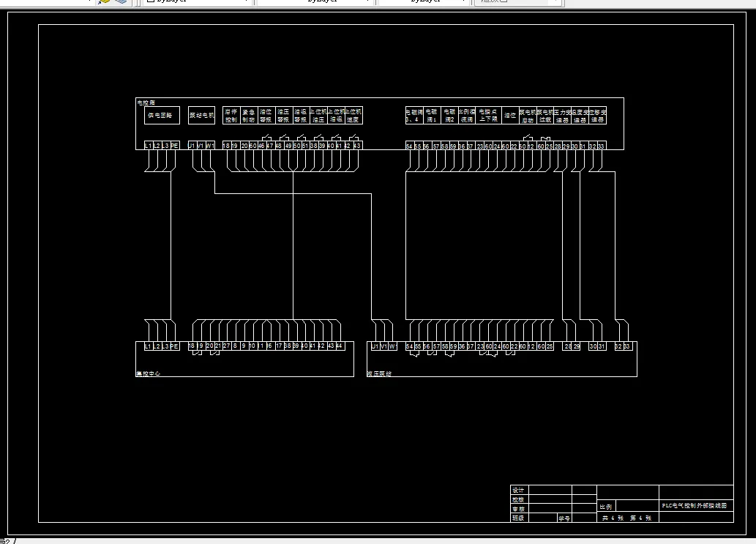Select the 温度变送器 label
Viewport: 756px width, 544px height.
[580, 115]
